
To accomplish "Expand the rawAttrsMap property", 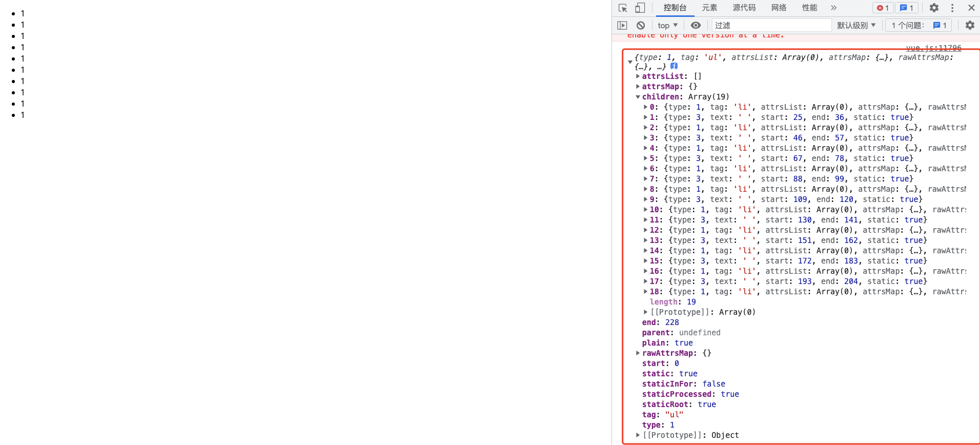I will 638,353.
